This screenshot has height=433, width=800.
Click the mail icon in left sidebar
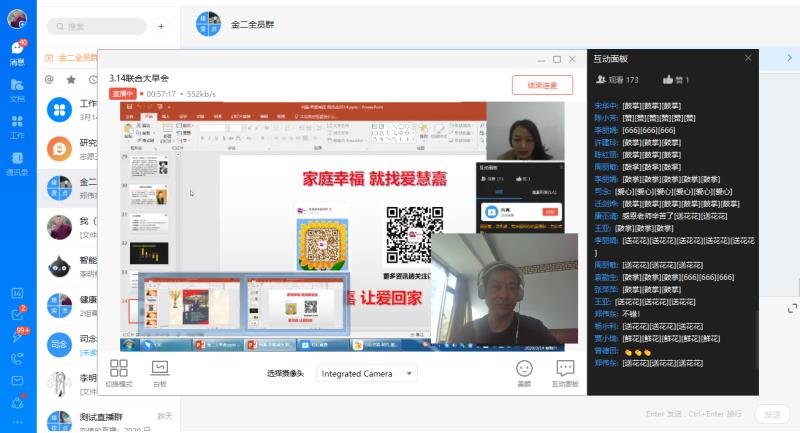(x=17, y=381)
